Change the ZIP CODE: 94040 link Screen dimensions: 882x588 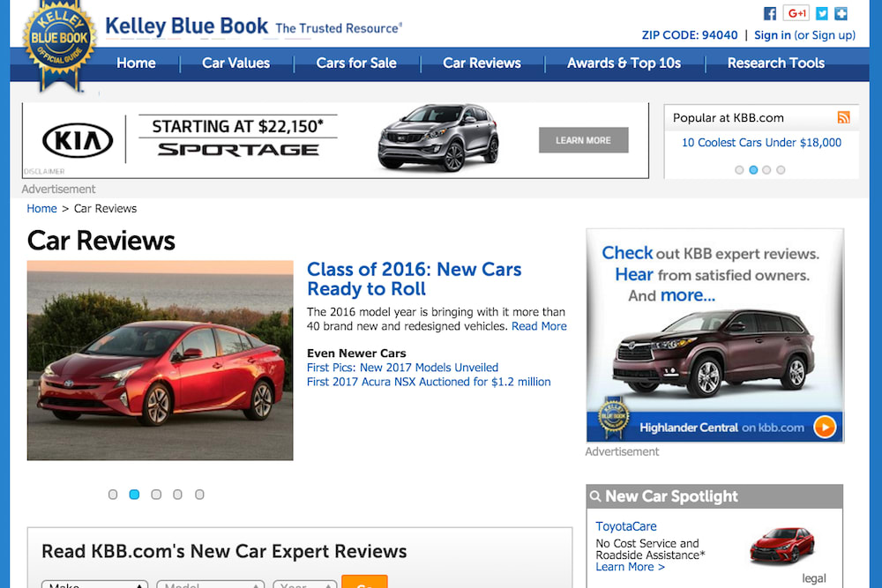[x=690, y=35]
